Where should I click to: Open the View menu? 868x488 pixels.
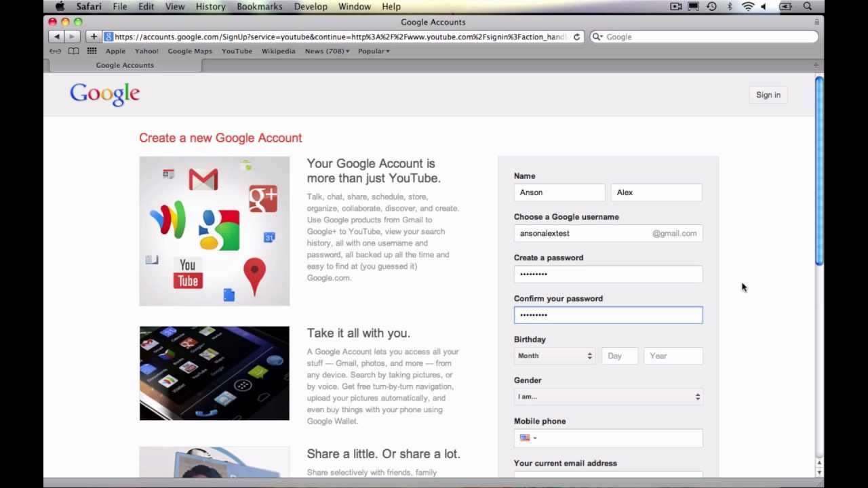[175, 6]
